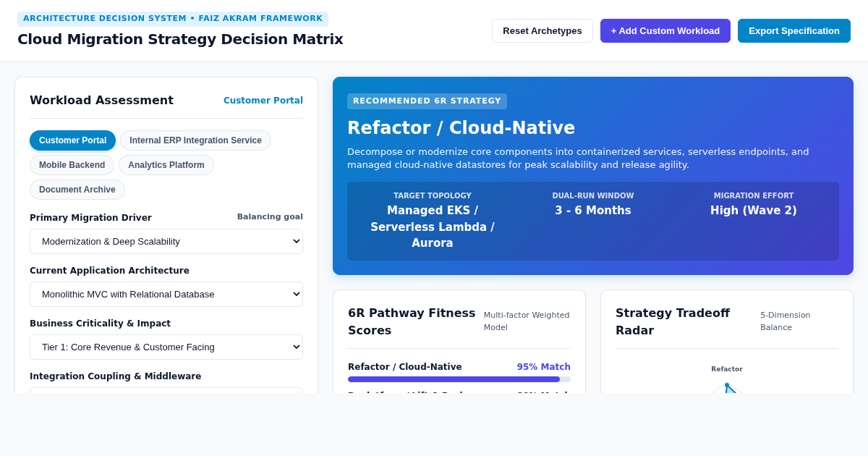Click the Architecture Decision System badge

tap(173, 19)
